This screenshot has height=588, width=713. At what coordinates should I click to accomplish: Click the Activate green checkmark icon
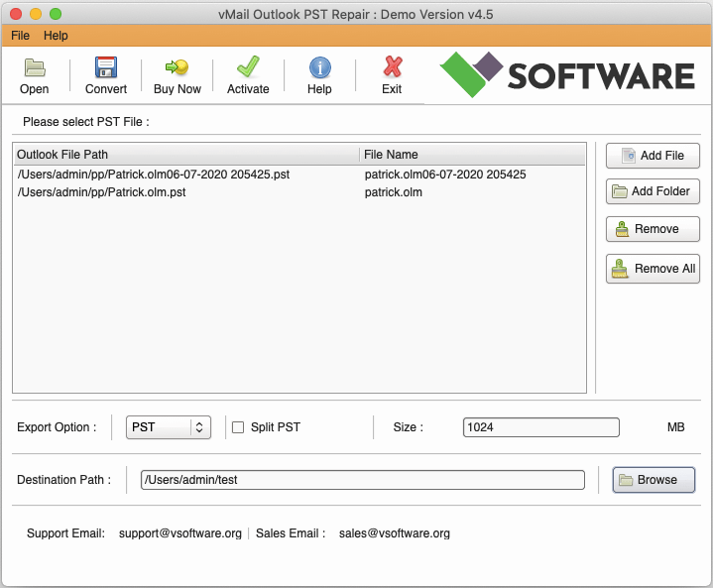pos(248,66)
